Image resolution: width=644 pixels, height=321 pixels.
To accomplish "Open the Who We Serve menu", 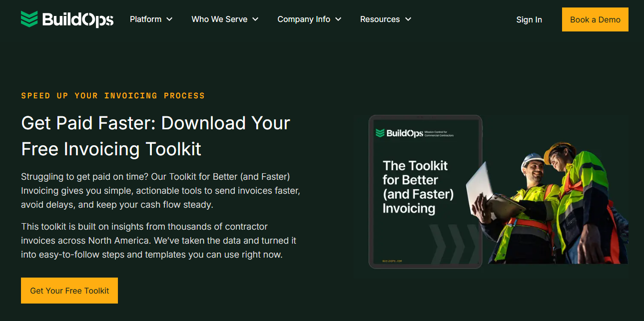I will tap(219, 19).
